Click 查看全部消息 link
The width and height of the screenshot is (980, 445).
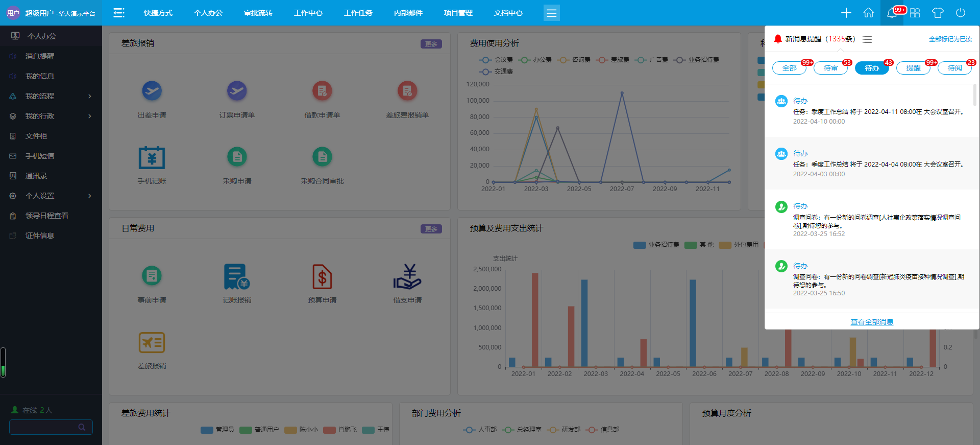coord(872,322)
